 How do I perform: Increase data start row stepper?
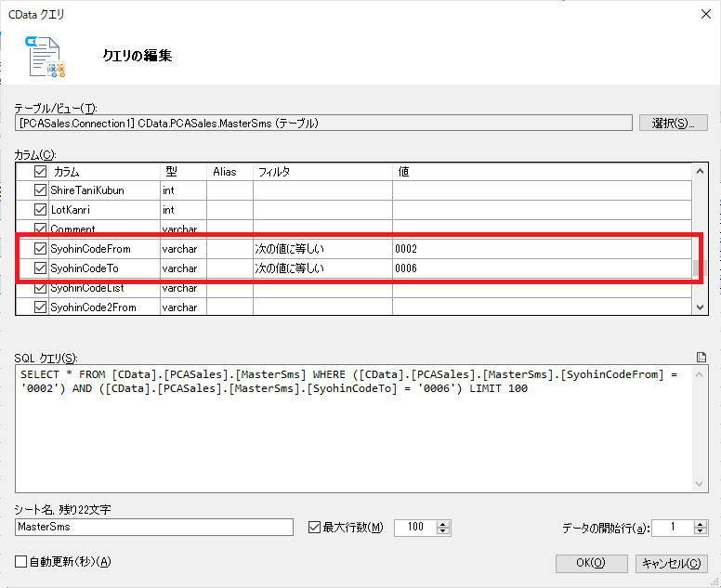(x=701, y=524)
